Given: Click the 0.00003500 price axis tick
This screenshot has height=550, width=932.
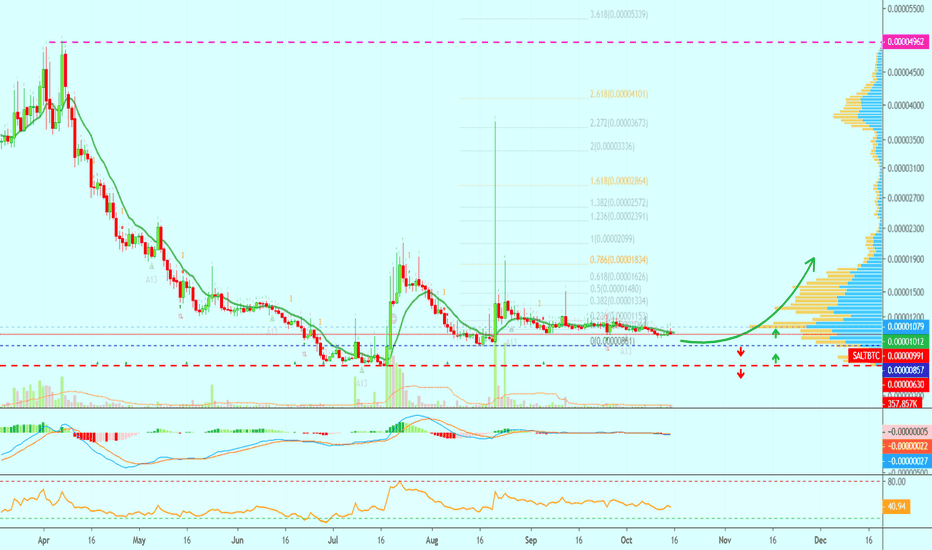Looking at the screenshot, I should [x=906, y=140].
